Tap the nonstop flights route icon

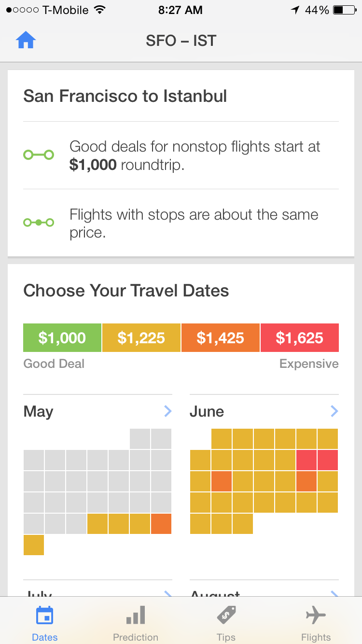click(39, 155)
